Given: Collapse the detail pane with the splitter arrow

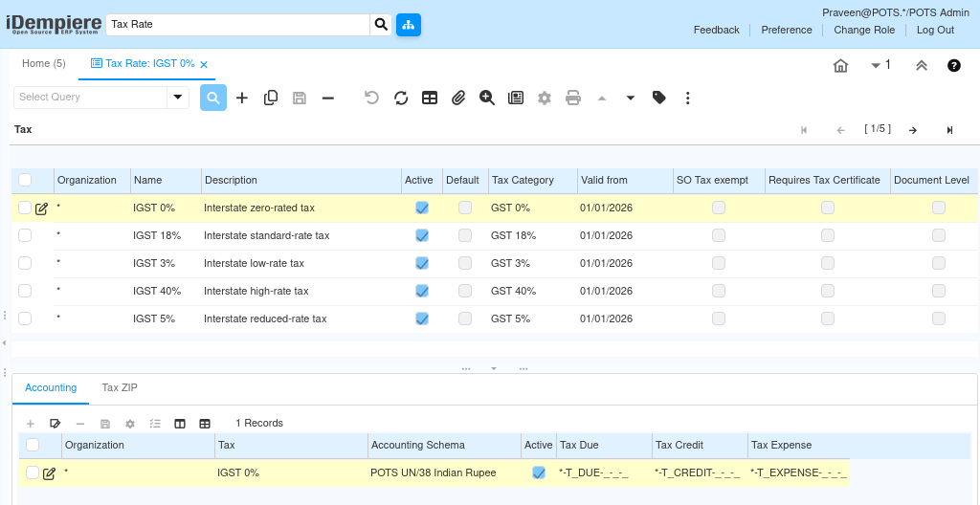Looking at the screenshot, I should click(494, 369).
